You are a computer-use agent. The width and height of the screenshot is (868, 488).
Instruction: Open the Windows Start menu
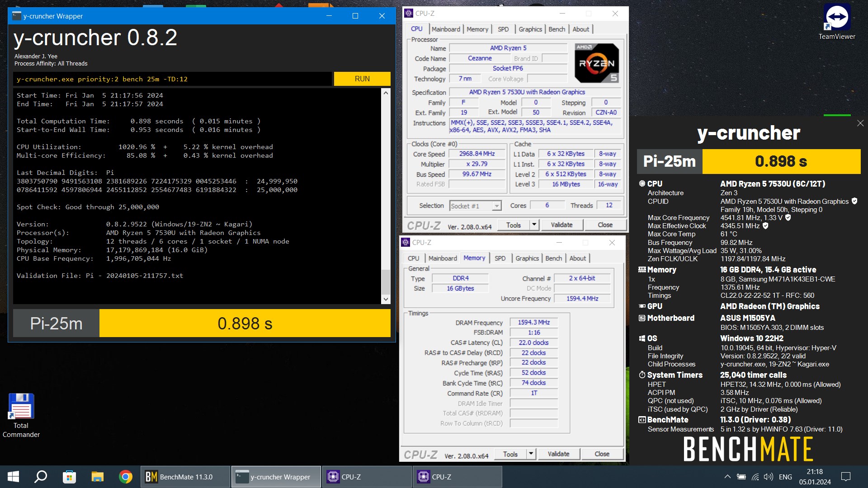click(13, 477)
